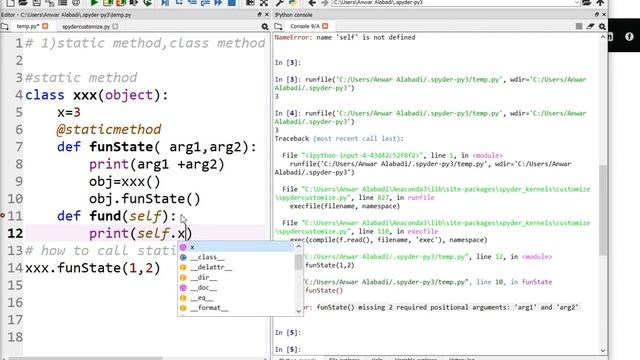
Task: Click the Re-run last script icon
Action: point(147,3)
